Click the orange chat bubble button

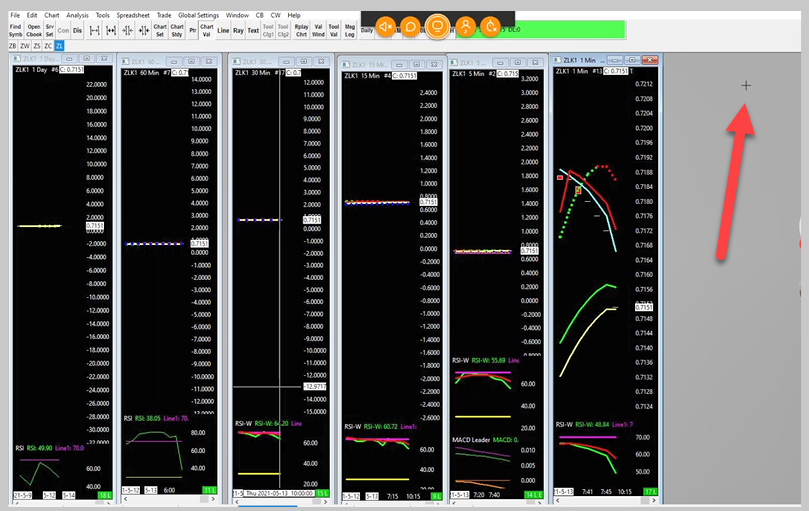411,27
